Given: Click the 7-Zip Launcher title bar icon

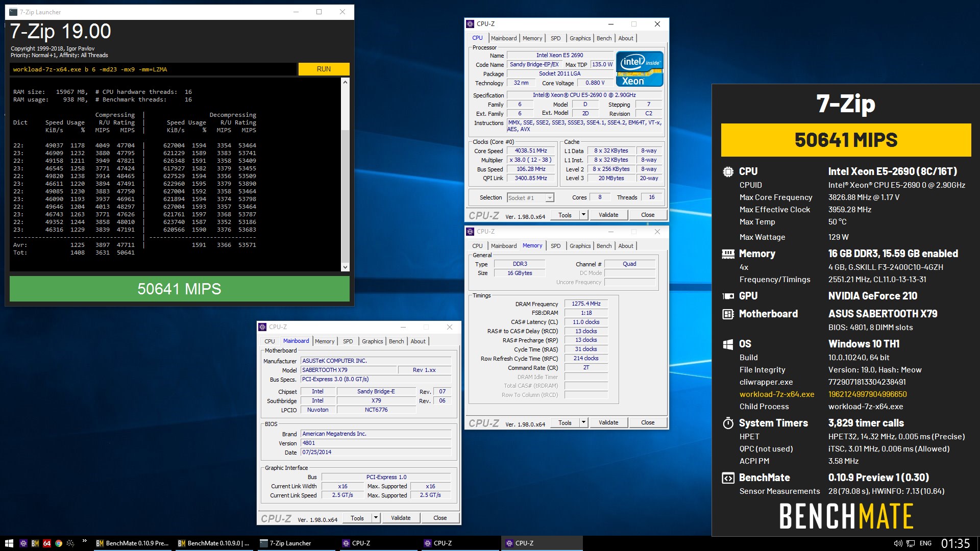Looking at the screenshot, I should (x=13, y=12).
